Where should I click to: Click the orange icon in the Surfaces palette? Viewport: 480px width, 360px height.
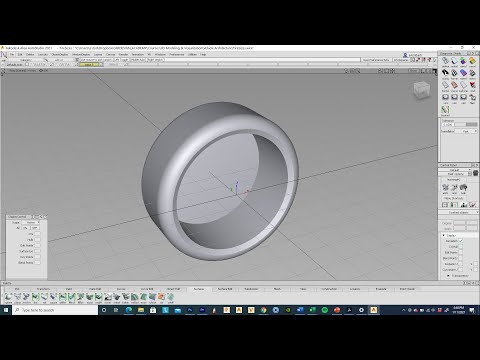(161, 297)
